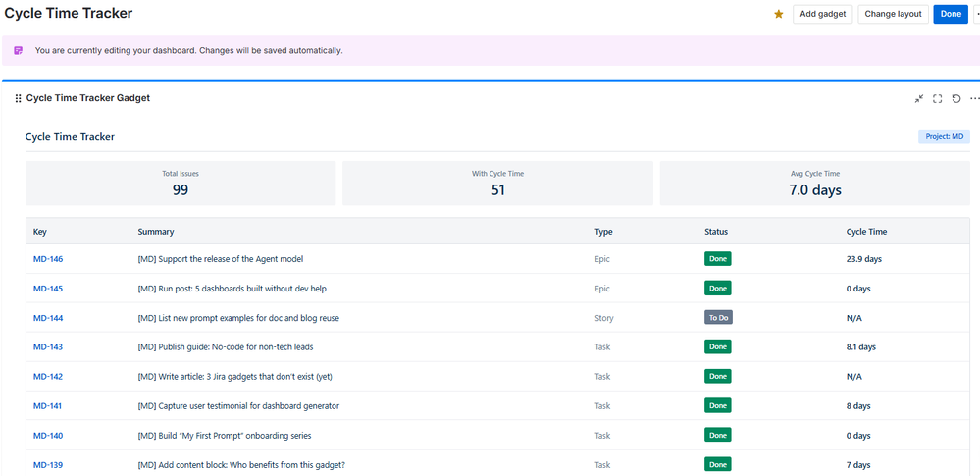Image resolution: width=980 pixels, height=476 pixels.
Task: Click the Key column header
Action: 40,232
